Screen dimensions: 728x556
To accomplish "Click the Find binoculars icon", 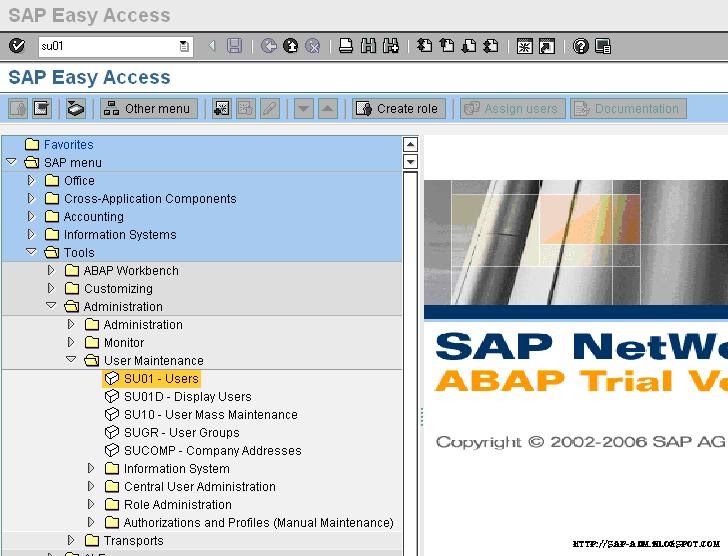I will pos(368,46).
